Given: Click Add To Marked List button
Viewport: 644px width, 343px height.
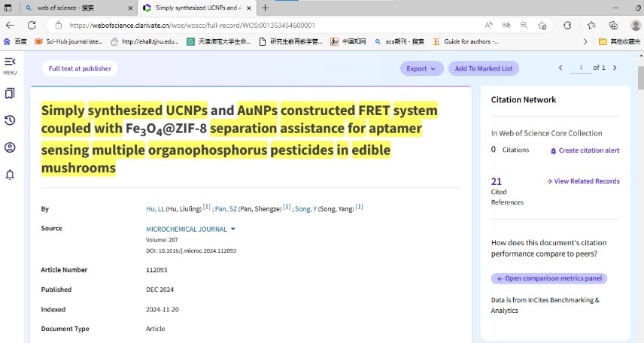Looking at the screenshot, I should point(484,68).
